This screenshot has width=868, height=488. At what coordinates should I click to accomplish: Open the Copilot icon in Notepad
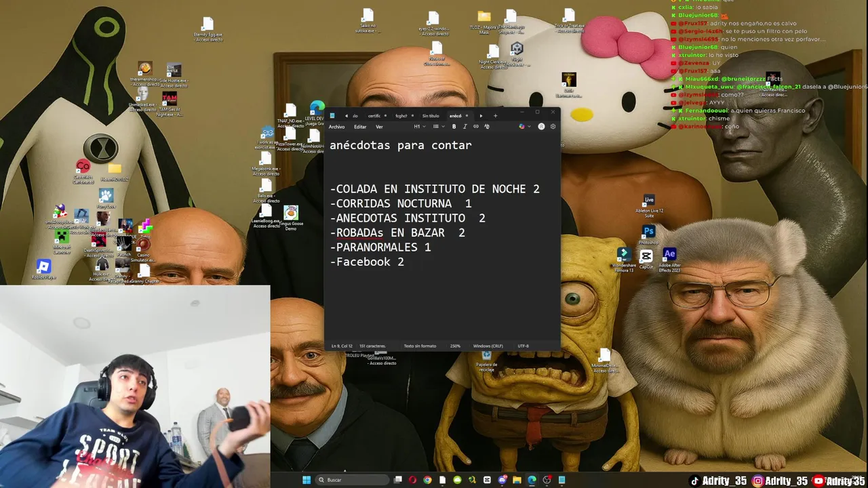(x=521, y=126)
